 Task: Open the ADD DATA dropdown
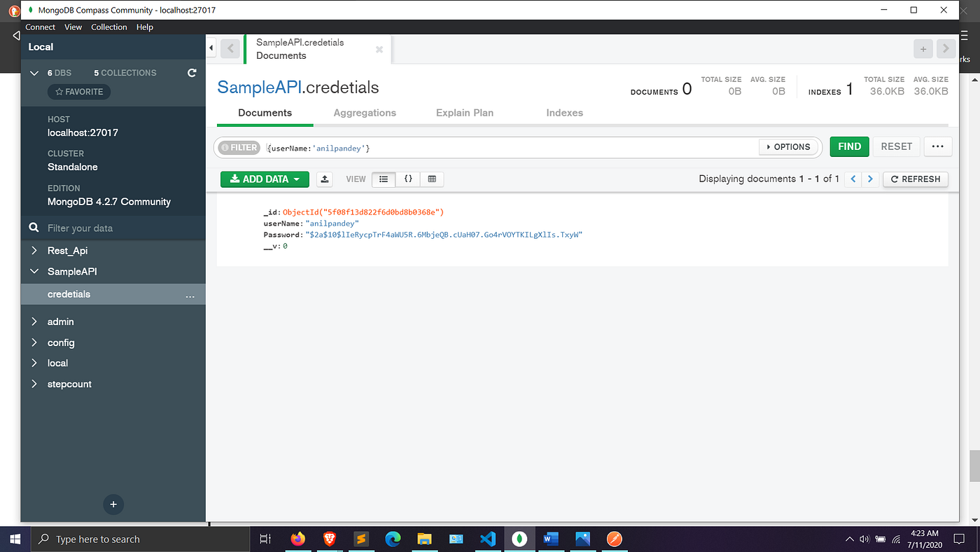click(x=265, y=179)
